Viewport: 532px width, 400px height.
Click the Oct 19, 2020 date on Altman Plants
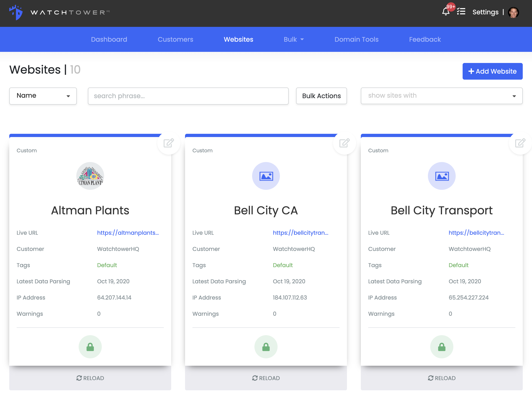click(113, 281)
